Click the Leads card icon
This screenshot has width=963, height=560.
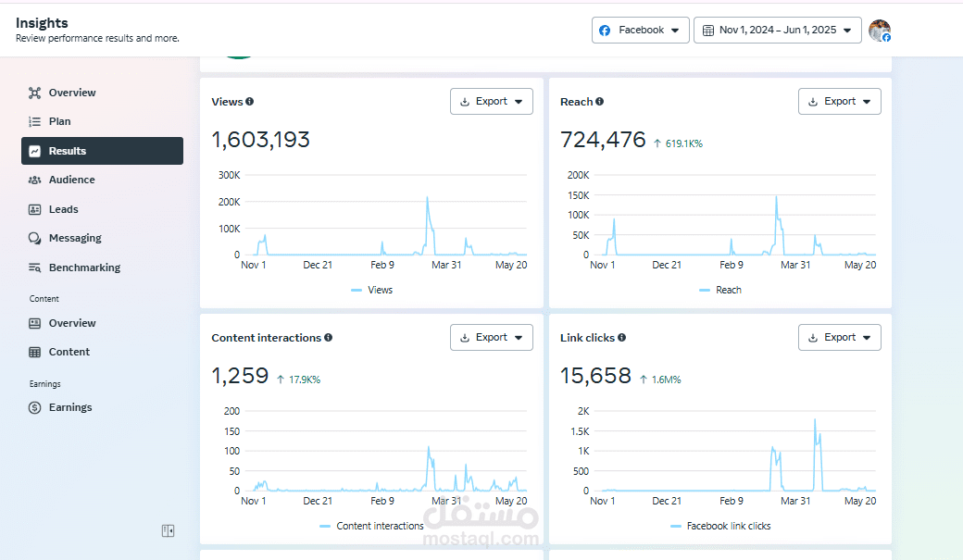tap(34, 209)
